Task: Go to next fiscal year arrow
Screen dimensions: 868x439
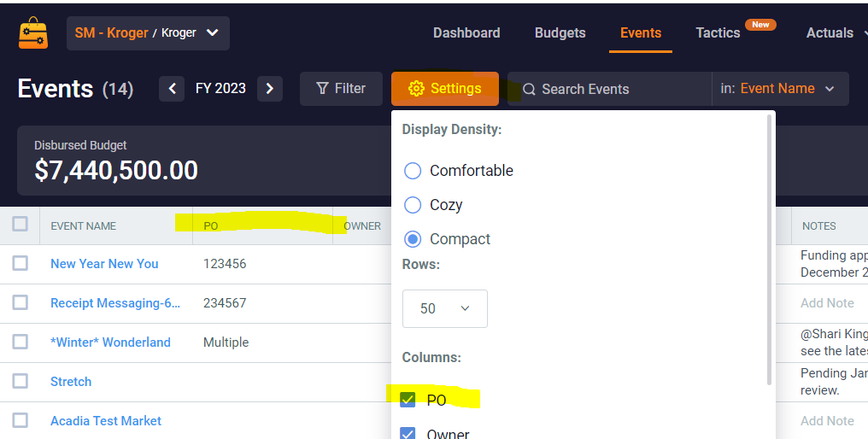Action: coord(270,89)
